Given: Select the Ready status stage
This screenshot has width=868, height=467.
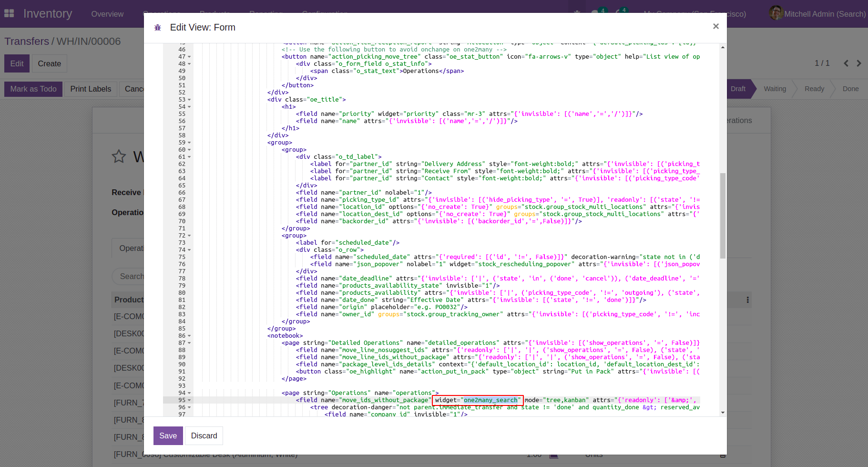Looking at the screenshot, I should pyautogui.click(x=814, y=89).
